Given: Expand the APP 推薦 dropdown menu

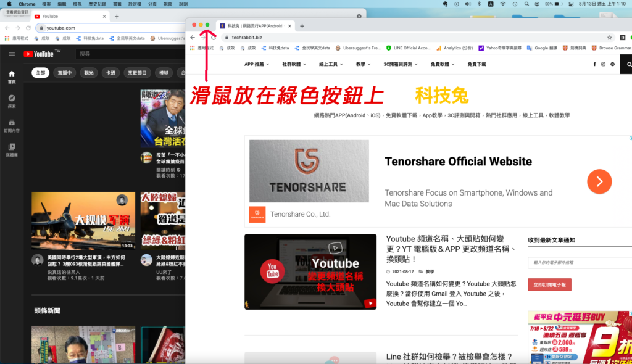Looking at the screenshot, I should pos(256,64).
